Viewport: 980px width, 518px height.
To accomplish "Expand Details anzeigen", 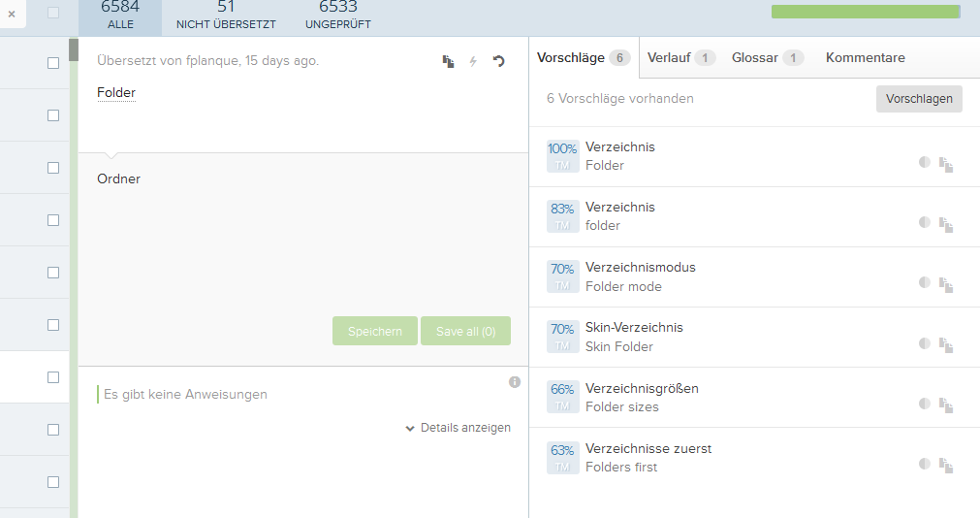I will [x=458, y=428].
